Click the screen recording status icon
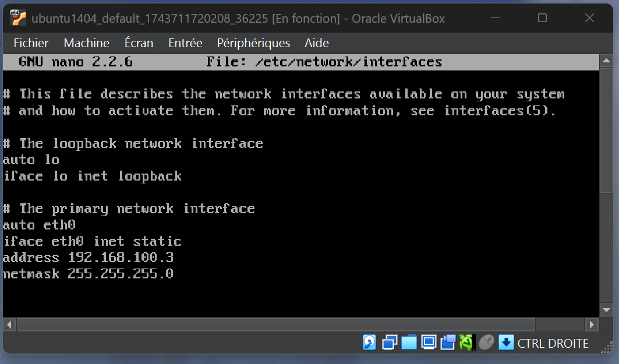The height and width of the screenshot is (364, 619). pos(448,342)
